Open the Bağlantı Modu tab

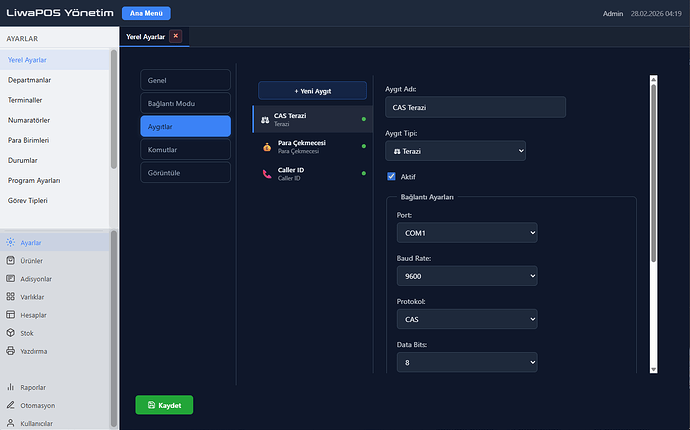click(x=185, y=103)
